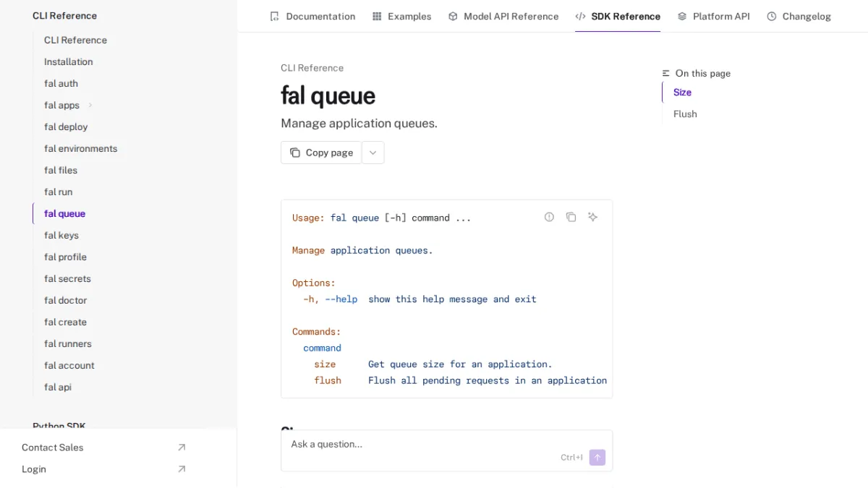Expand the fal apps chevron
The height and width of the screenshot is (488, 868).
tap(90, 105)
